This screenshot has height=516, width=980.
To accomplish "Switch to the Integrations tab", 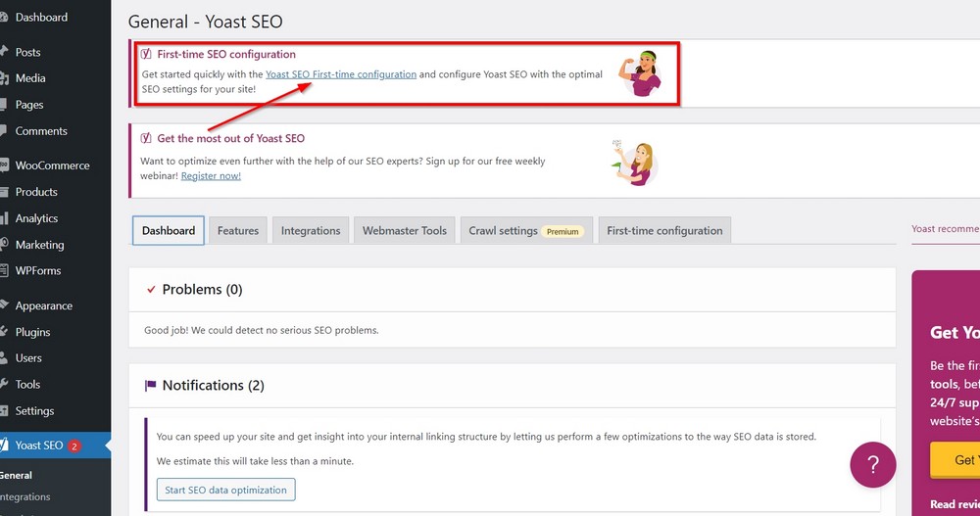I will coord(311,230).
